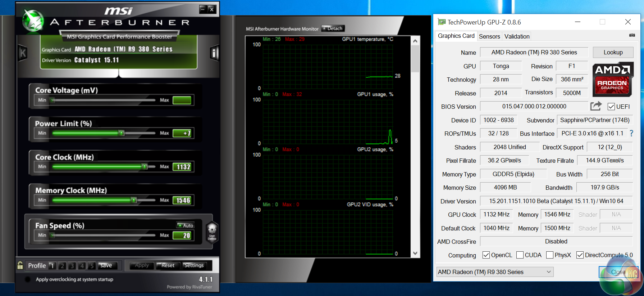
Task: Click the User Define fan icon
Action: (212, 232)
